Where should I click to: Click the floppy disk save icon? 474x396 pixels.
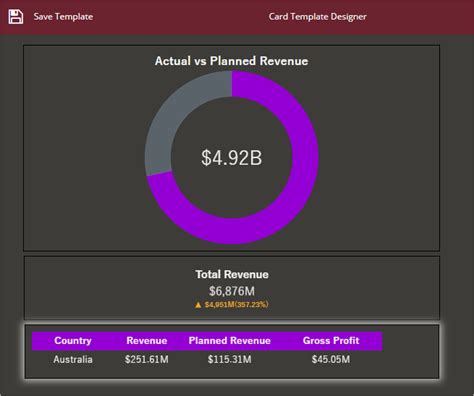(16, 17)
